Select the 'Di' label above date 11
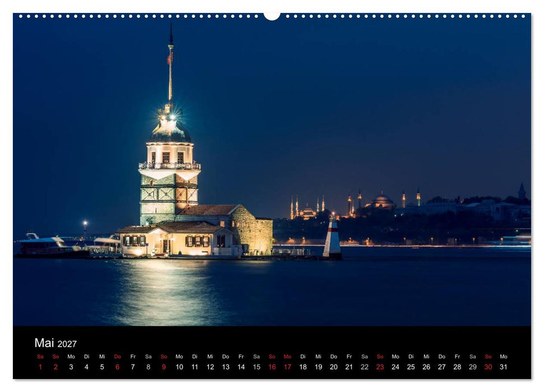Viewport: 544px width, 392px height. (194, 357)
